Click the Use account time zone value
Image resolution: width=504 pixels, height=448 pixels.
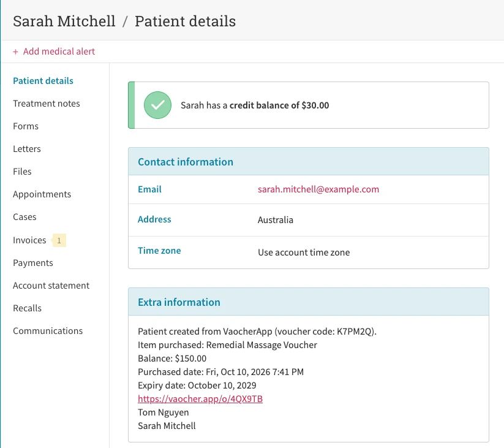(304, 252)
